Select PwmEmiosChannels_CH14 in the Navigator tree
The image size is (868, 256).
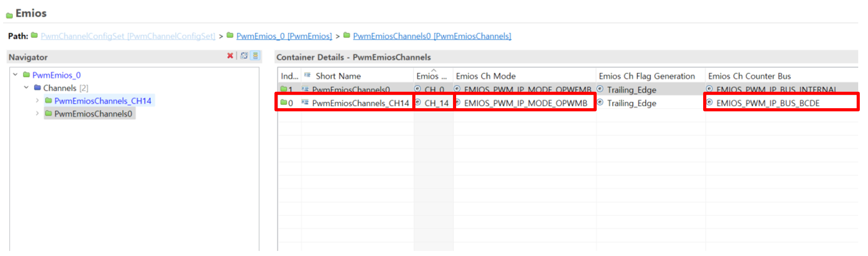(x=103, y=101)
